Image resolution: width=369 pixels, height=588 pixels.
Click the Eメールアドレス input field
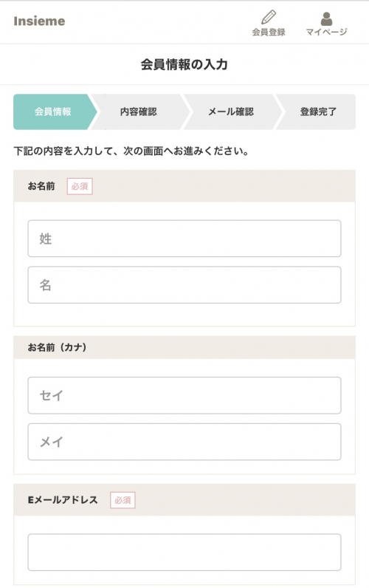pos(184,552)
